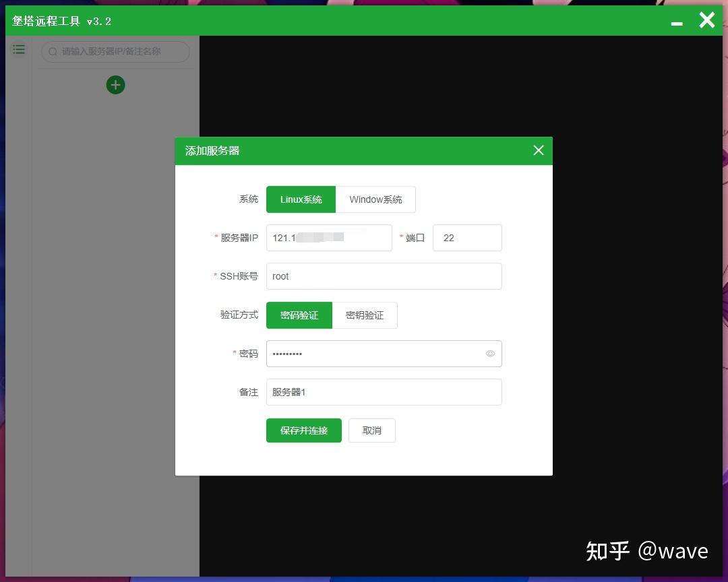
Task: Switch authentication to 密钥验证
Action: pos(365,315)
